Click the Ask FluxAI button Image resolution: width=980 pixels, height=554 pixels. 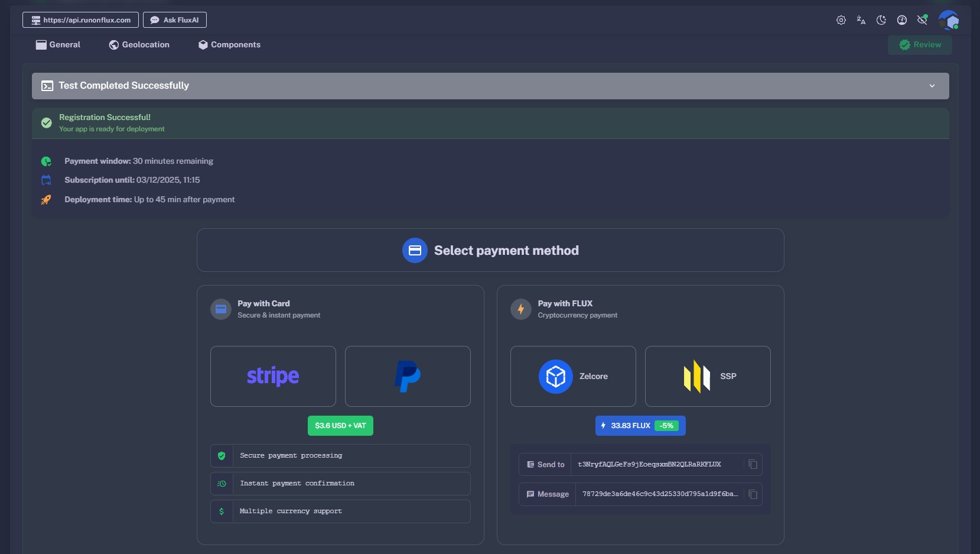coord(174,20)
